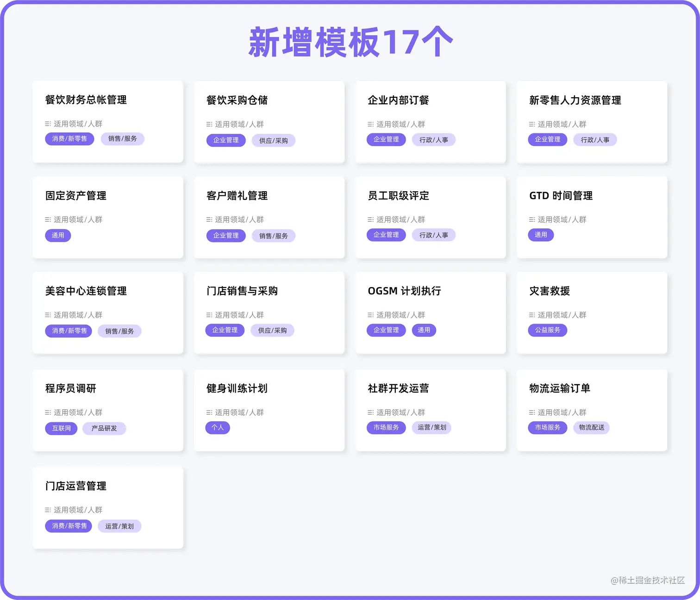Click the list icon in 程序员调研 card

tap(48, 412)
